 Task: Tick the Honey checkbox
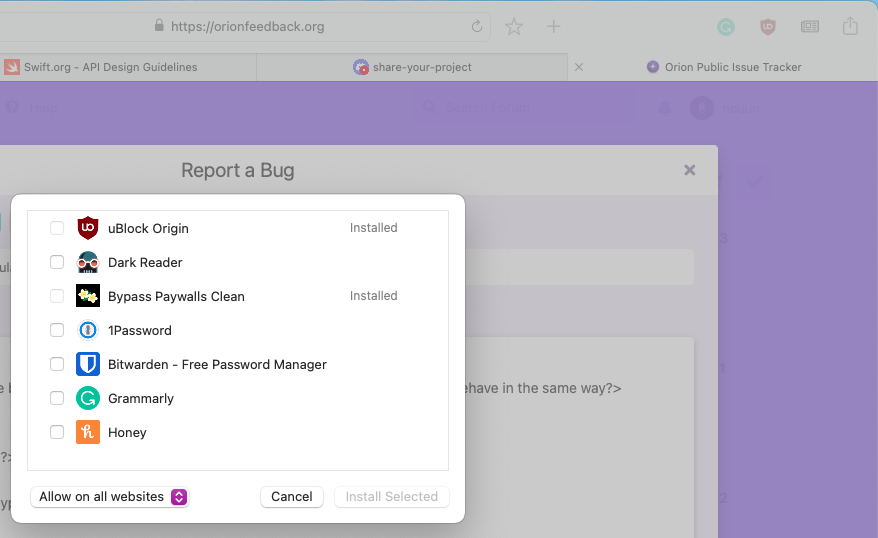57,432
